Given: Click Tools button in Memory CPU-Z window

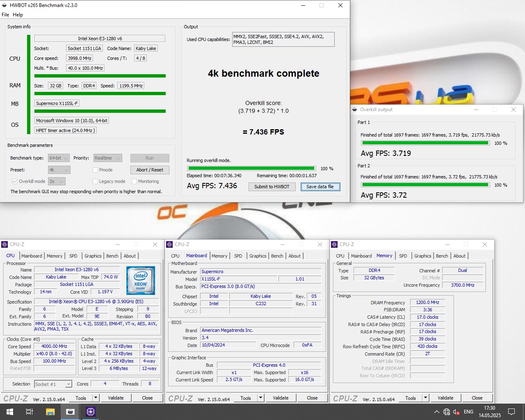Looking at the screenshot, I should click(x=411, y=398).
